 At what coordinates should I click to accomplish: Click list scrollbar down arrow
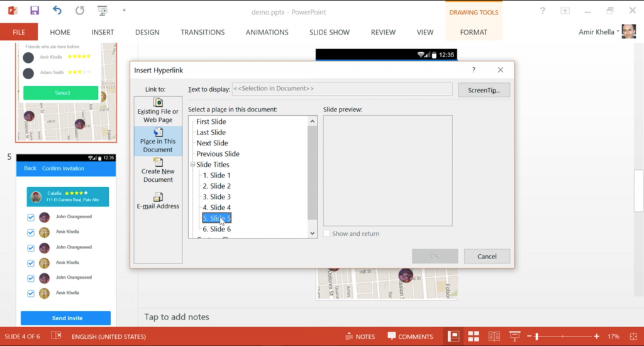pyautogui.click(x=312, y=233)
